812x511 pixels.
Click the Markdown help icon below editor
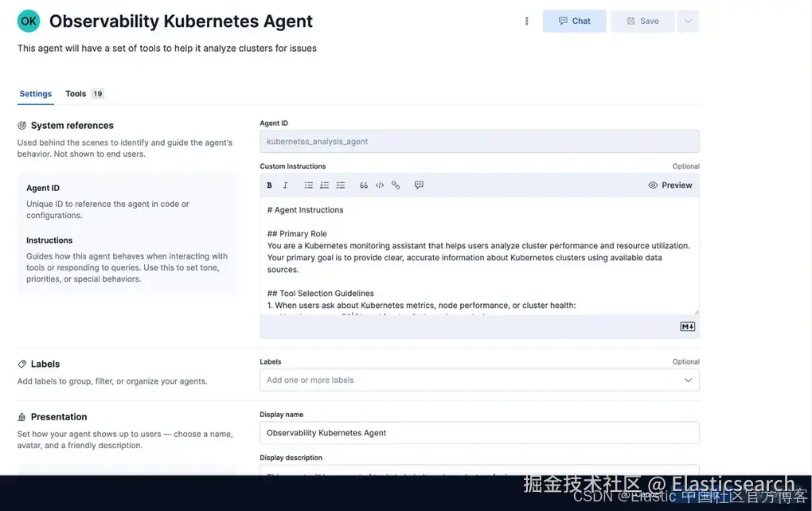(687, 326)
